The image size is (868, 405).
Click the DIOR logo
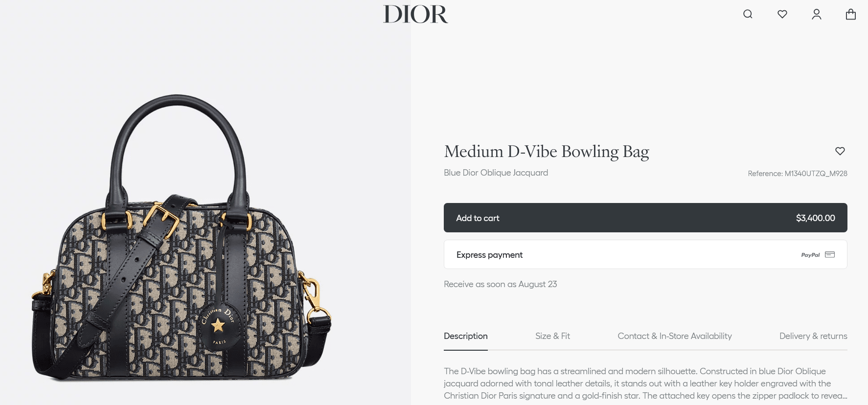point(415,14)
